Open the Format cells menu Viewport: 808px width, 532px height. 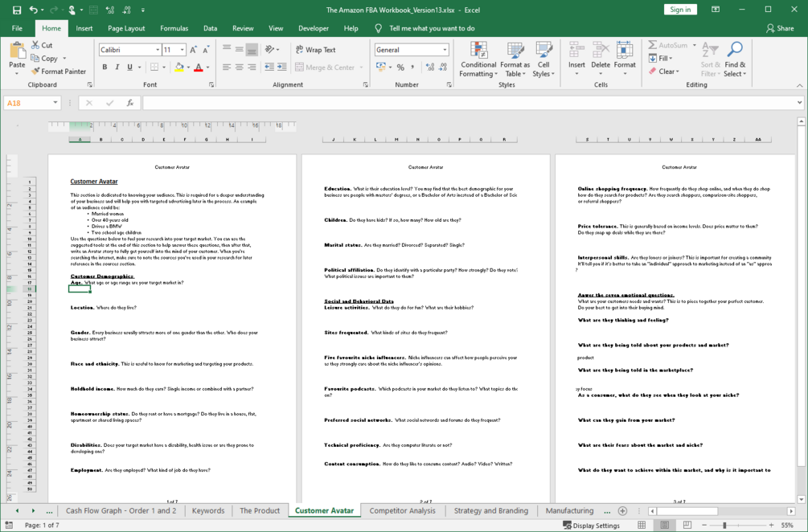625,59
